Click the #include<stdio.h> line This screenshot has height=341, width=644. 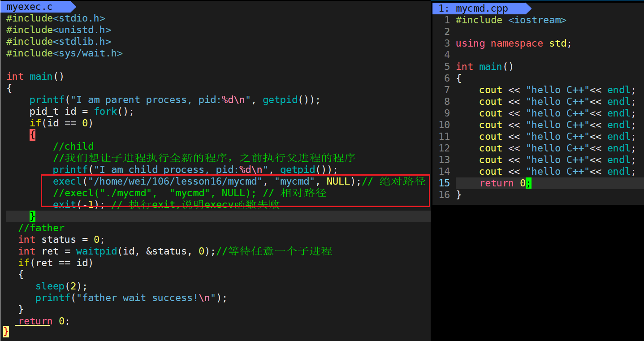coord(56,18)
